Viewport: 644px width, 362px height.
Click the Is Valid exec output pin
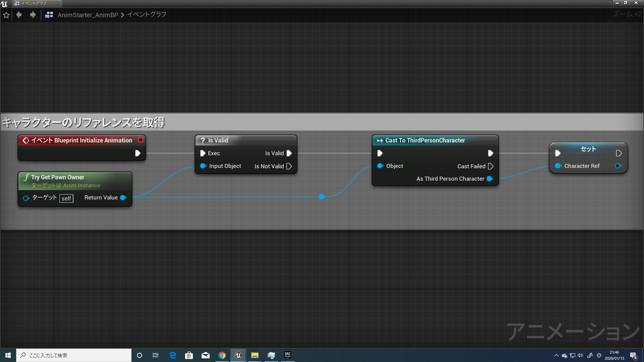click(x=289, y=153)
